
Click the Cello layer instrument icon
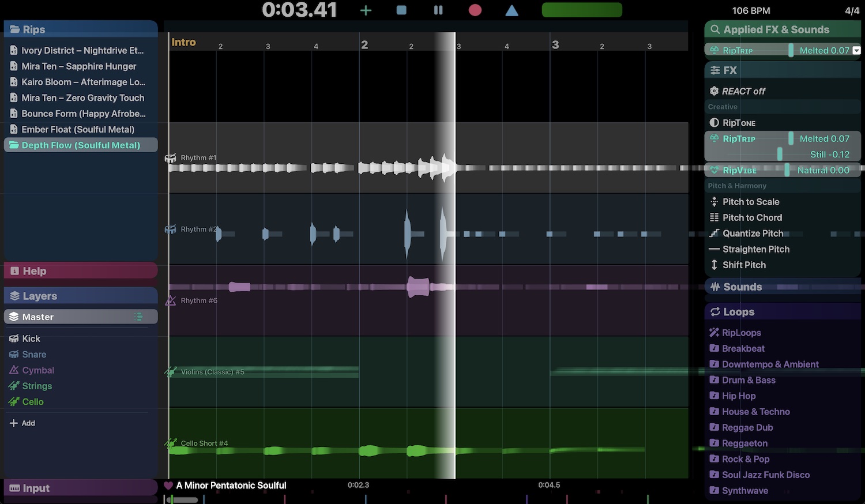14,401
